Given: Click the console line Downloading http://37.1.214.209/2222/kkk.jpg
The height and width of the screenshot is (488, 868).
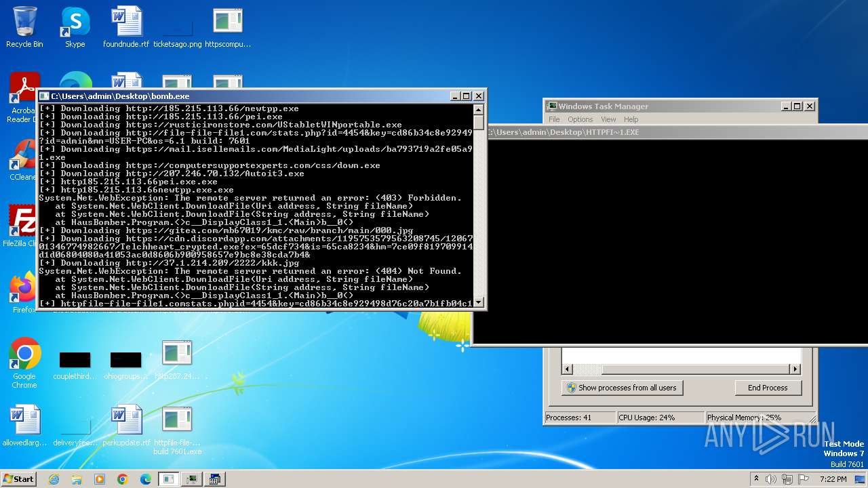Looking at the screenshot, I should click(x=169, y=263).
